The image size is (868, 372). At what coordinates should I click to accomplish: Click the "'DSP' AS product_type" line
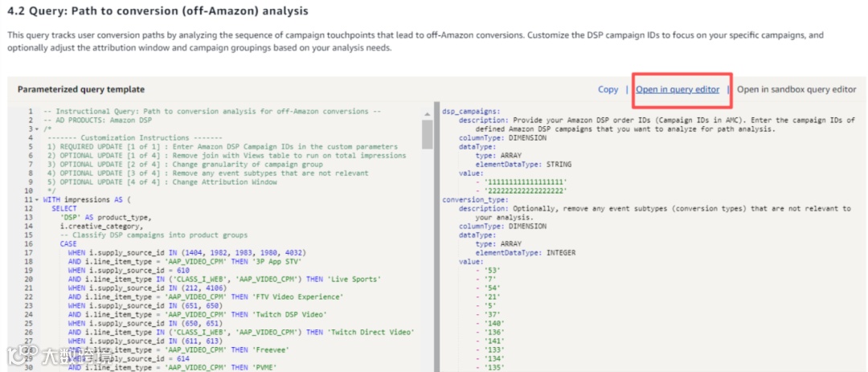point(106,218)
